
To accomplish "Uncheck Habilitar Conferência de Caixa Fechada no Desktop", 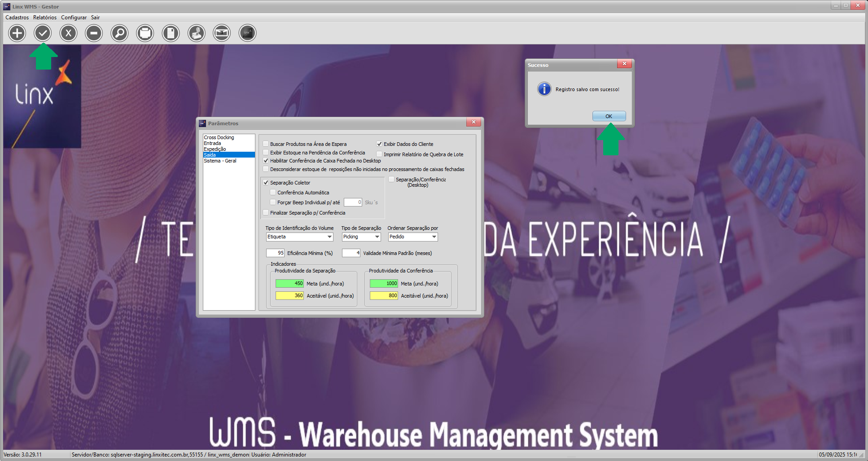I will pos(266,161).
